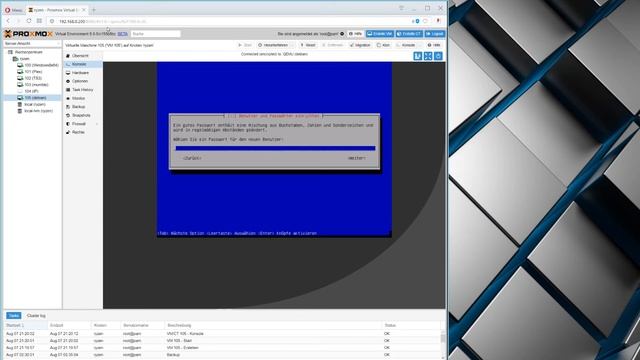Sort by the Knoten column header
This screenshot has height=360, width=640.
(x=106, y=325)
